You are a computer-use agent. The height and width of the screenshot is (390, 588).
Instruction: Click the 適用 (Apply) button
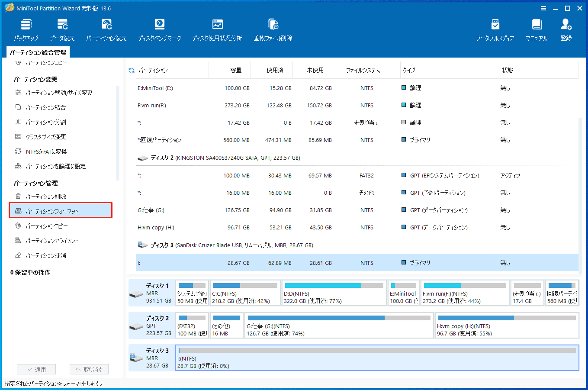pyautogui.click(x=36, y=369)
